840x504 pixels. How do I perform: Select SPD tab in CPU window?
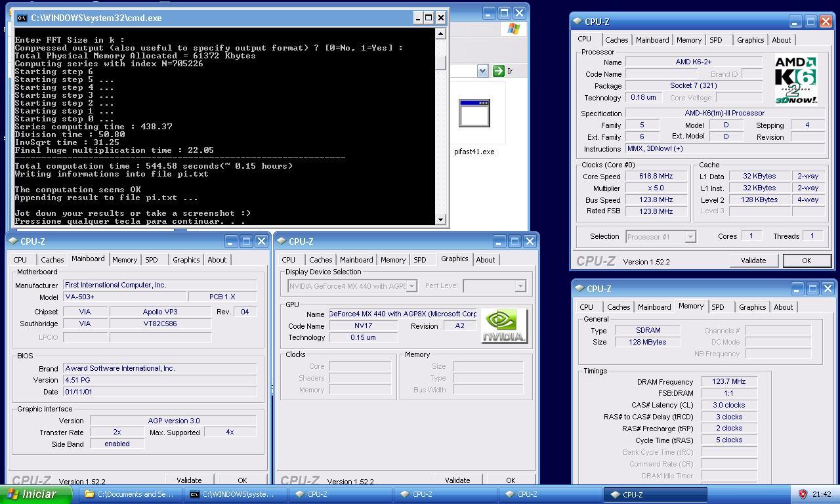pyautogui.click(x=716, y=40)
